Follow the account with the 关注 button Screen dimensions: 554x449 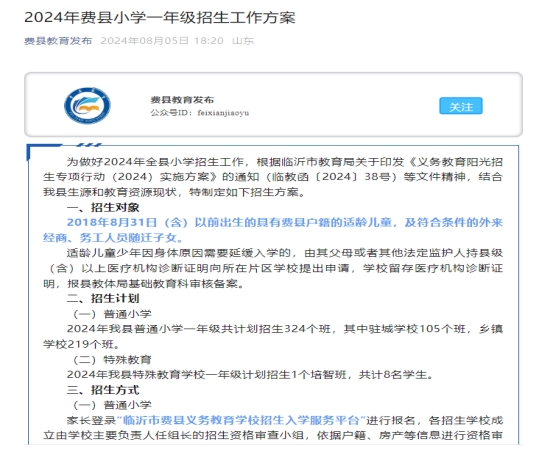click(x=461, y=106)
